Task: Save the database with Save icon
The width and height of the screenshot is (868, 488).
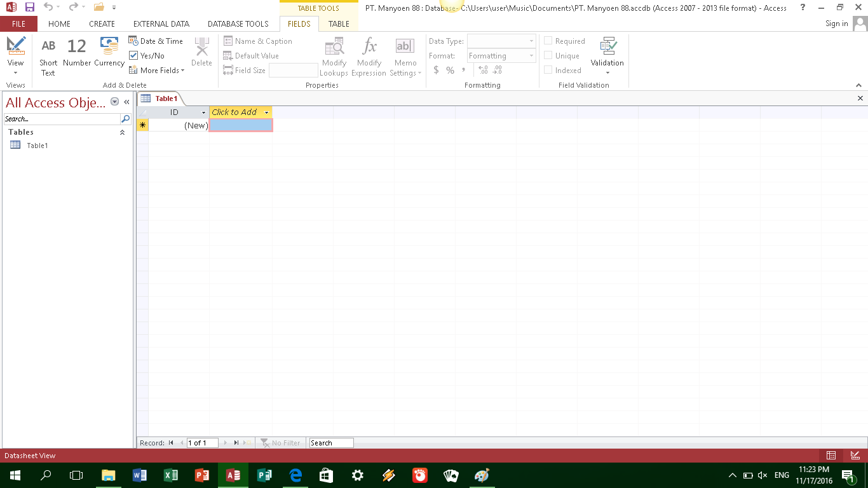Action: click(30, 8)
